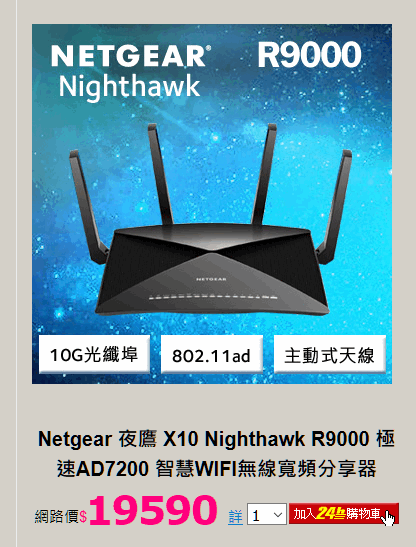Click the 主動式天線 feature badge

click(330, 354)
